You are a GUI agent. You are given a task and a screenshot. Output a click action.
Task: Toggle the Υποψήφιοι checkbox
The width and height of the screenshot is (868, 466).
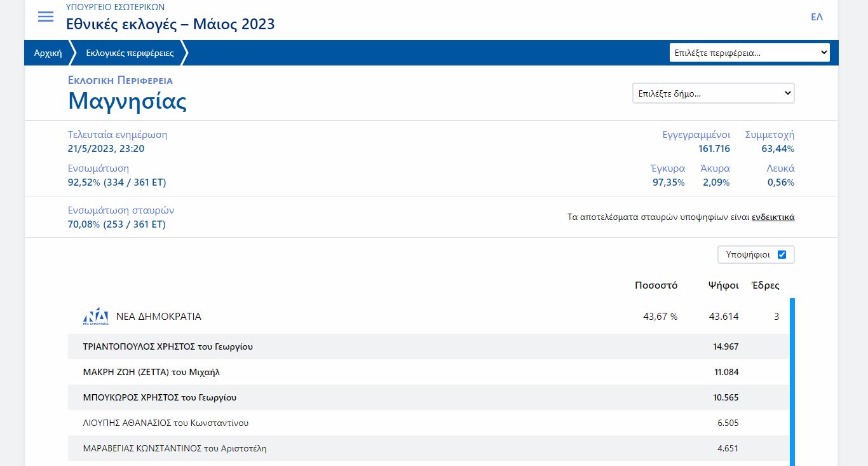(x=782, y=254)
